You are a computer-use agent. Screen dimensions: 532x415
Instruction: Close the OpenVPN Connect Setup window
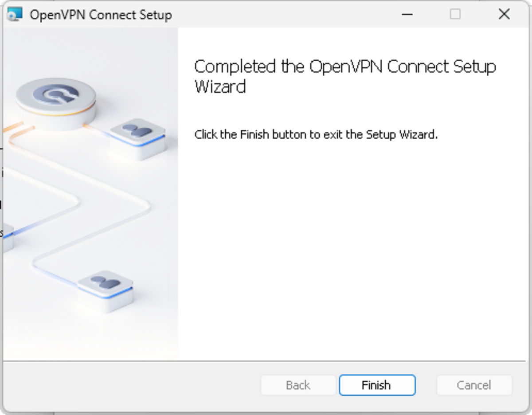point(504,15)
